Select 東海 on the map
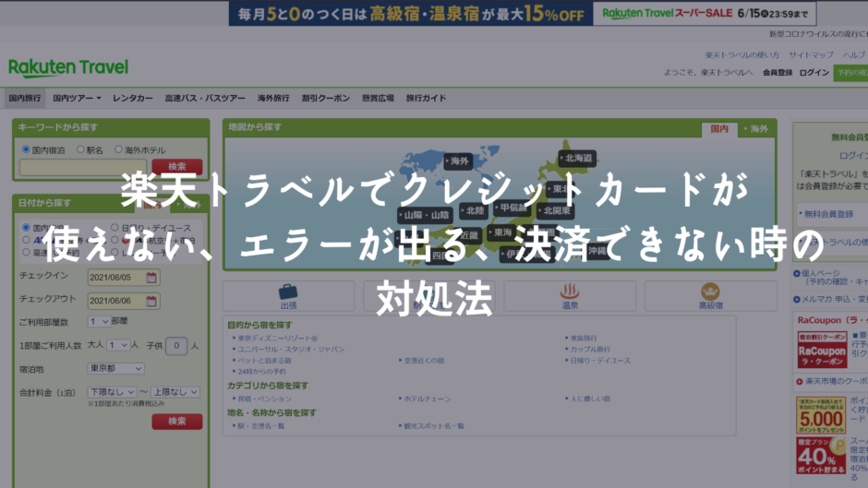The width and height of the screenshot is (868, 488). pyautogui.click(x=502, y=232)
